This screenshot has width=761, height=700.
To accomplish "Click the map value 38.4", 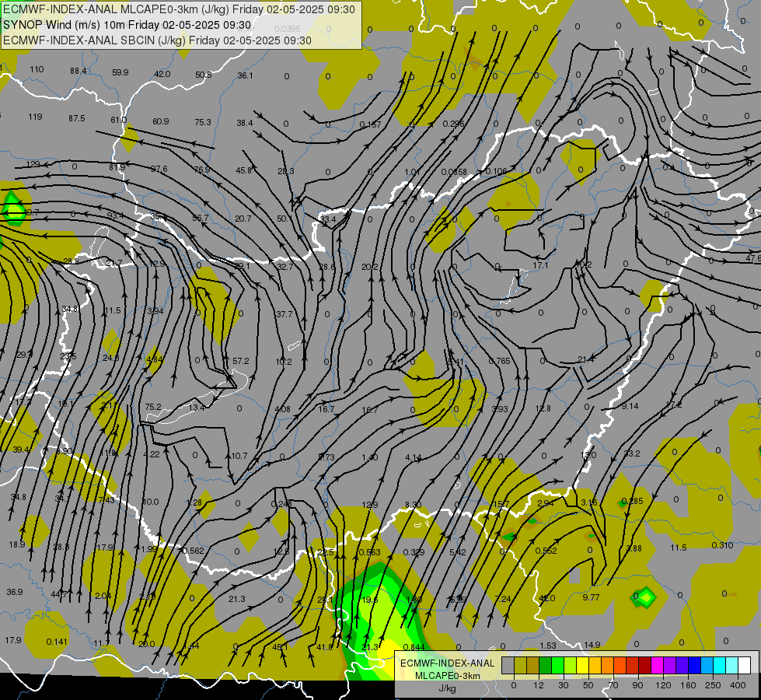I will pyautogui.click(x=245, y=124).
